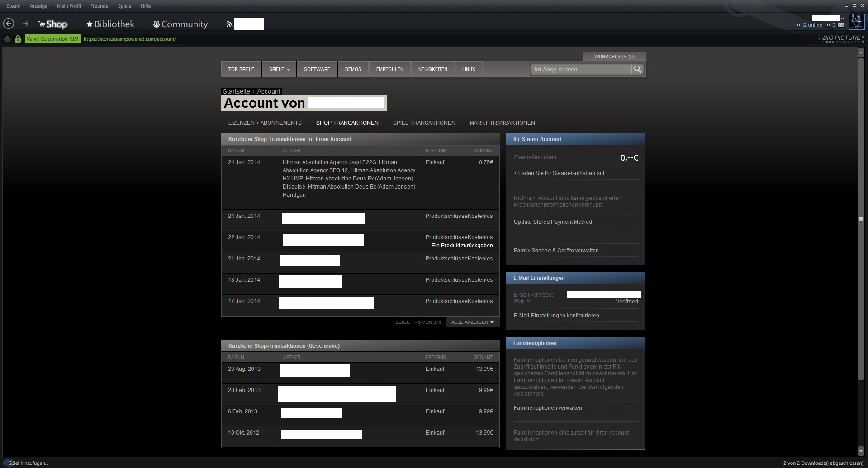Click the Valve Corporation [US] certificate badge
868x468 pixels.
coord(52,39)
